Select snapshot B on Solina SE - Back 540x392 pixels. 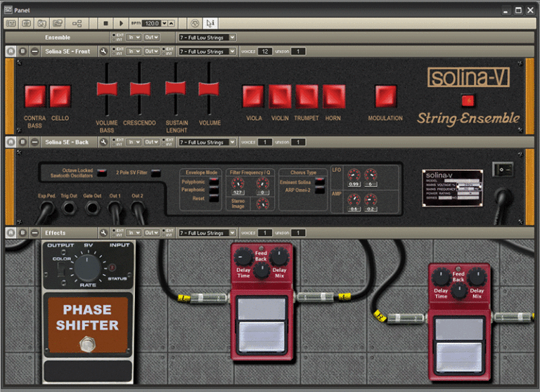22,142
